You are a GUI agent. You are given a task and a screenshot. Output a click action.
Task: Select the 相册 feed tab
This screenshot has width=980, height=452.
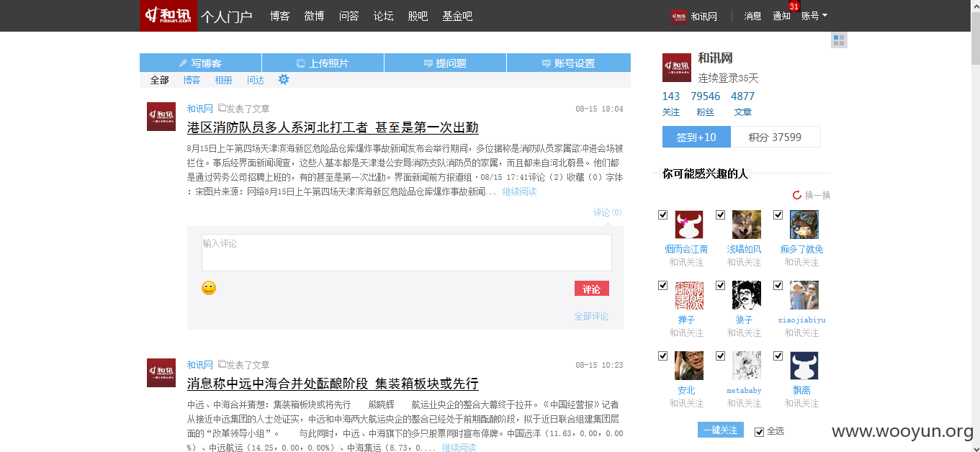(223, 80)
